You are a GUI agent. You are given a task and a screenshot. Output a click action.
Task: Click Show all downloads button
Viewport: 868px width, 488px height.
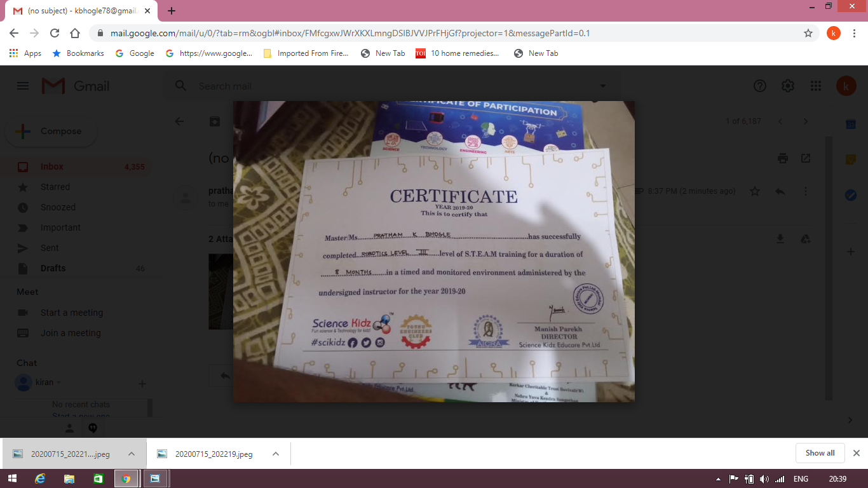coord(820,453)
